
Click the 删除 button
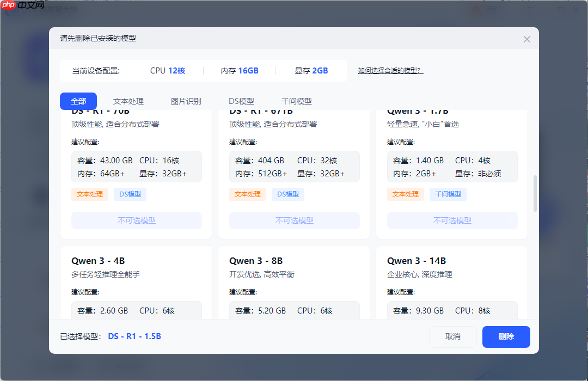506,337
